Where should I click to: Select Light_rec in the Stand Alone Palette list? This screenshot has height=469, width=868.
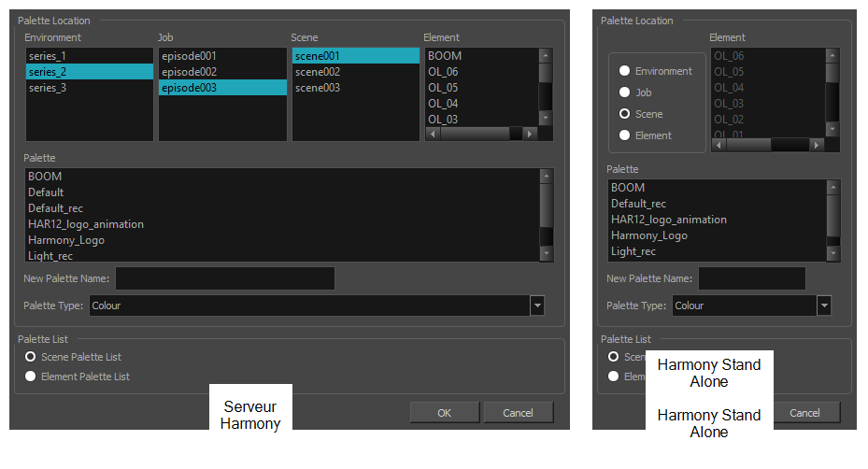[x=717, y=252]
